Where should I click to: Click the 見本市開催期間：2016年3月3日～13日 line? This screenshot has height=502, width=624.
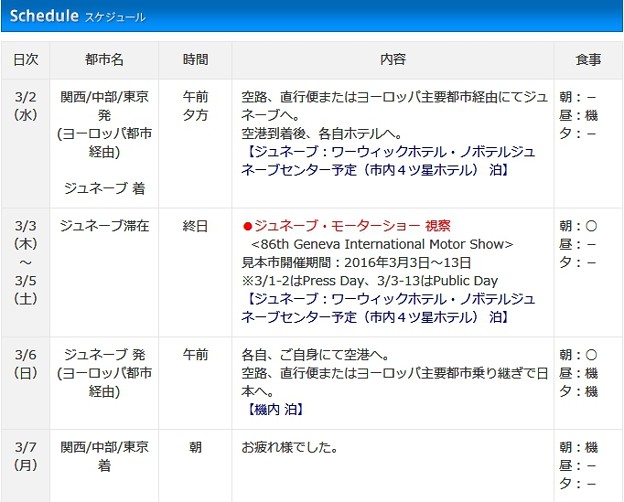pyautogui.click(x=356, y=263)
